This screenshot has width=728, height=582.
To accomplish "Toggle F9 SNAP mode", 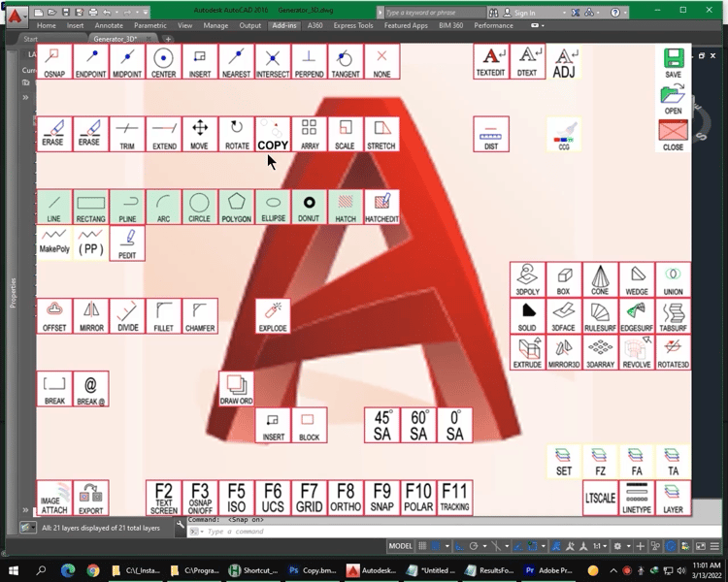I will pos(381,498).
